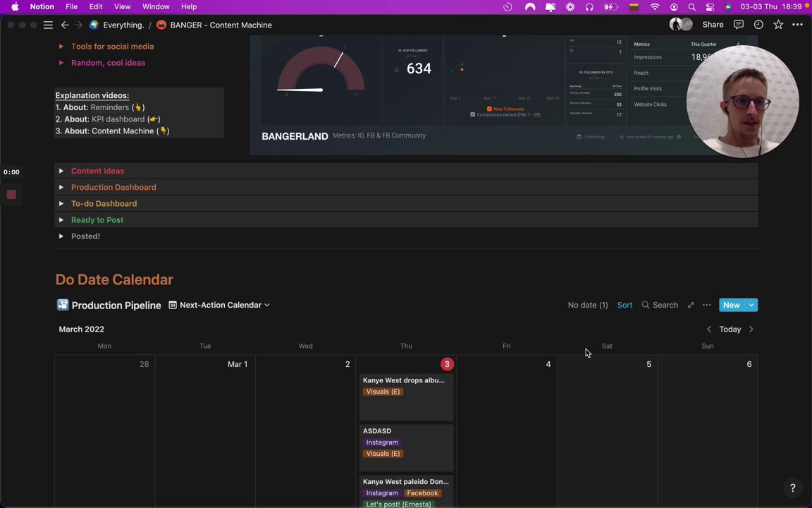The height and width of the screenshot is (508, 812).
Task: Click the About: KPI dashboard line
Action: [108, 119]
